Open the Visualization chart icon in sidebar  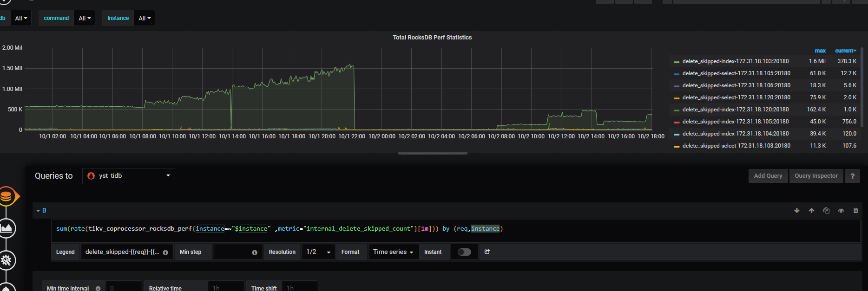[x=7, y=228]
